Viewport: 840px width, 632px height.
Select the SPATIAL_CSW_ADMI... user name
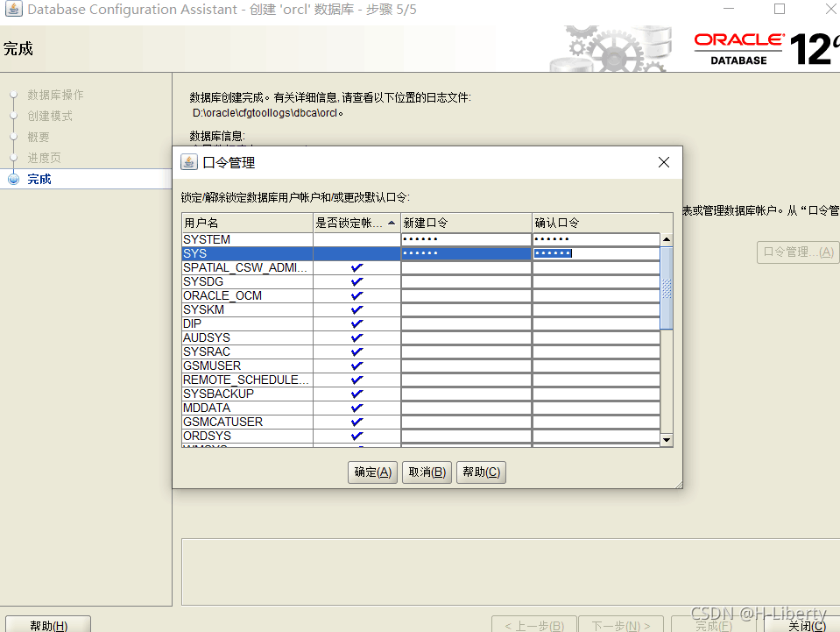coord(245,267)
